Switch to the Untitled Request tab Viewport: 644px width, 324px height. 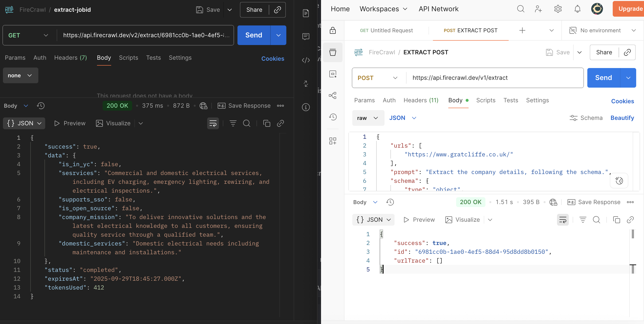click(x=386, y=31)
